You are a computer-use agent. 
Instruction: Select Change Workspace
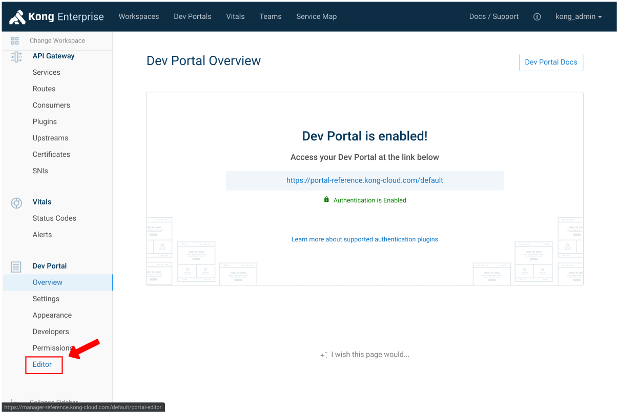[57, 41]
